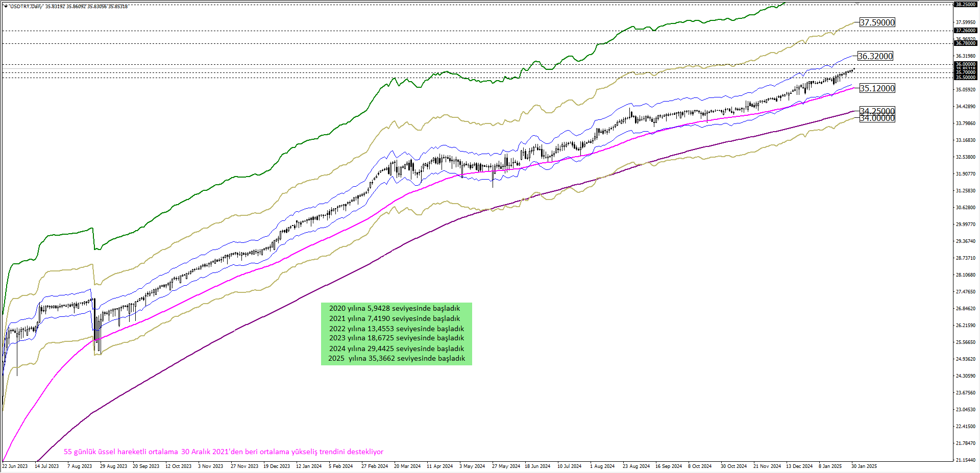
Task: Click the 21.15440 price scale value
Action: coord(965,460)
